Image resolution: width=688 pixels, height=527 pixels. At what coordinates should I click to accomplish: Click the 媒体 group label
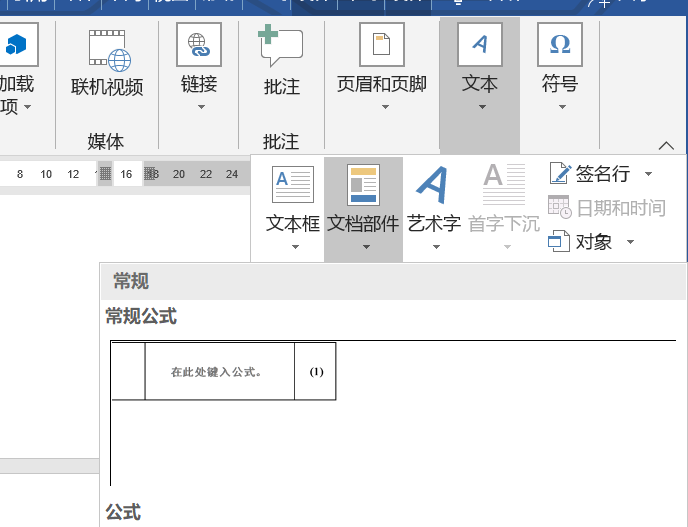105,142
